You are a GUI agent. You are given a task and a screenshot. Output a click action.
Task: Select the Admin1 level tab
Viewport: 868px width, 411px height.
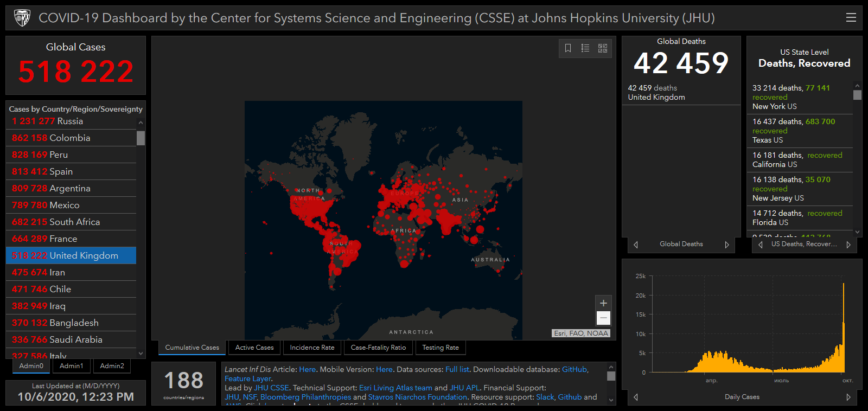point(72,366)
